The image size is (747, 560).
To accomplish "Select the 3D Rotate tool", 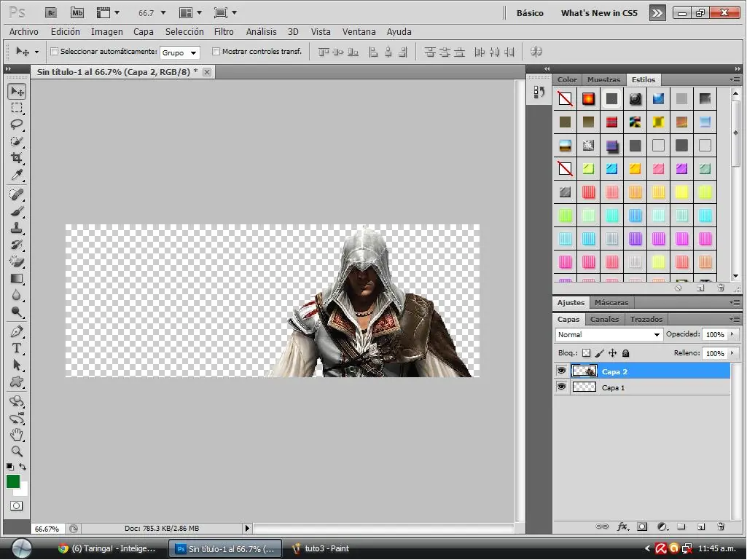I will click(17, 401).
